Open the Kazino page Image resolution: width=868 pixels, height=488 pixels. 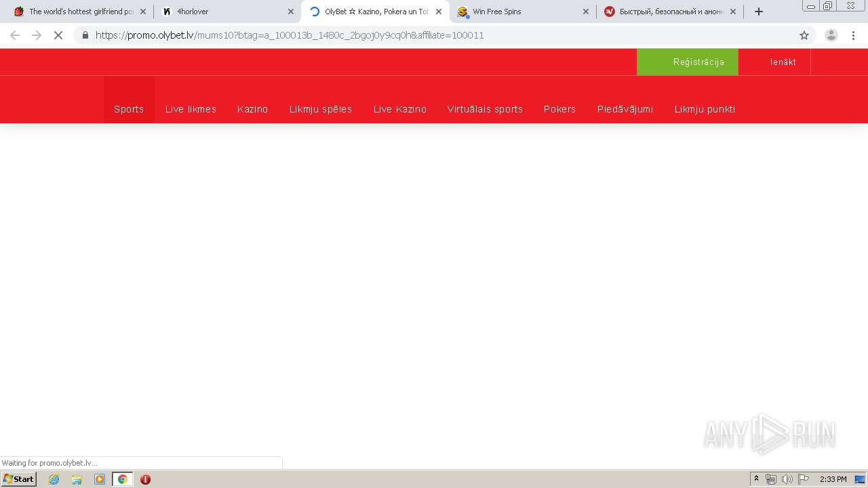pos(253,109)
